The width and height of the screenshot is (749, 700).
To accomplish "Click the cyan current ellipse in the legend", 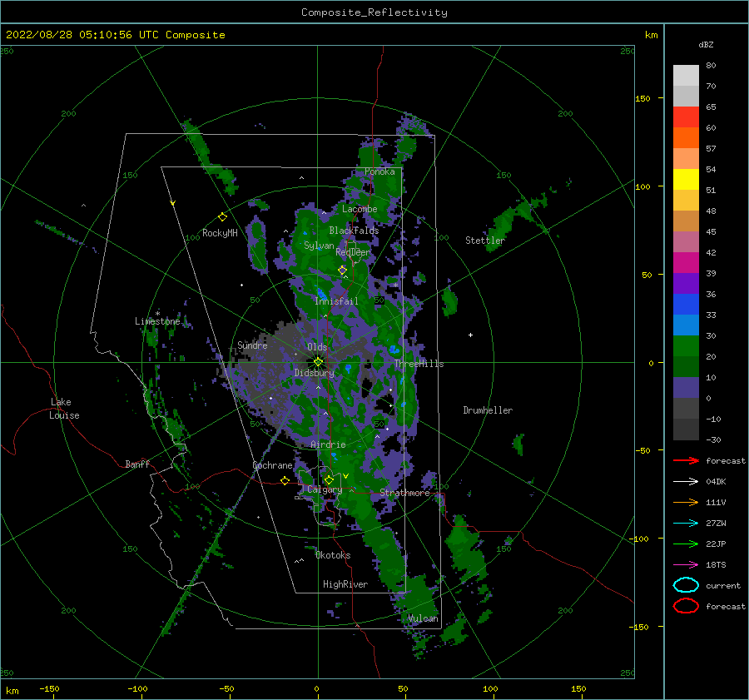I will 686,585.
